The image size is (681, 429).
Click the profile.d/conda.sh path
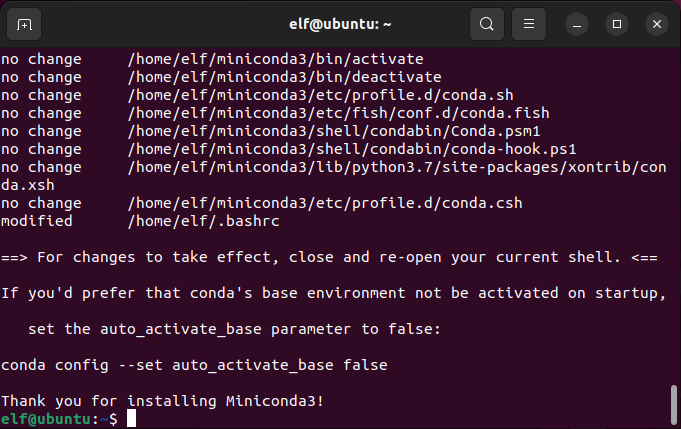point(321,95)
